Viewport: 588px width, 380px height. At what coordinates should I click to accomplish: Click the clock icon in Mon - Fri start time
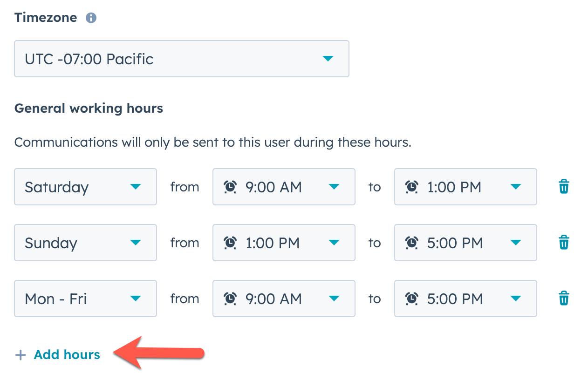(x=231, y=299)
